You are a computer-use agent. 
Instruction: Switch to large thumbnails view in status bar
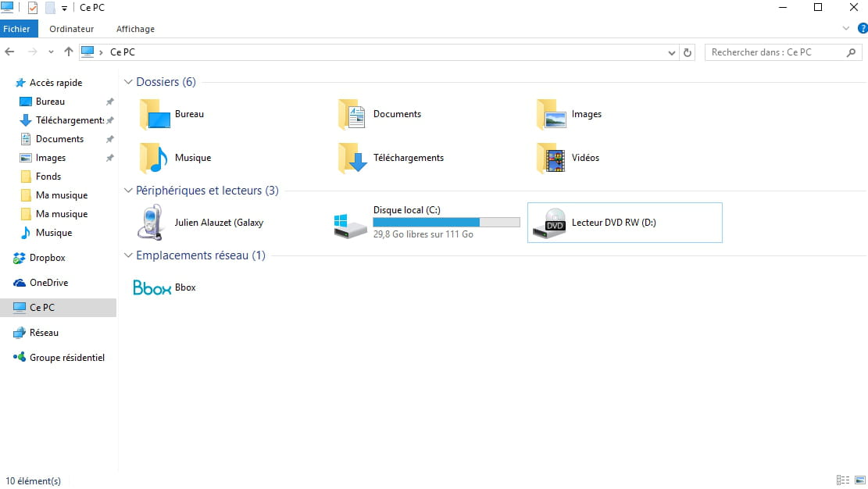pos(859,480)
